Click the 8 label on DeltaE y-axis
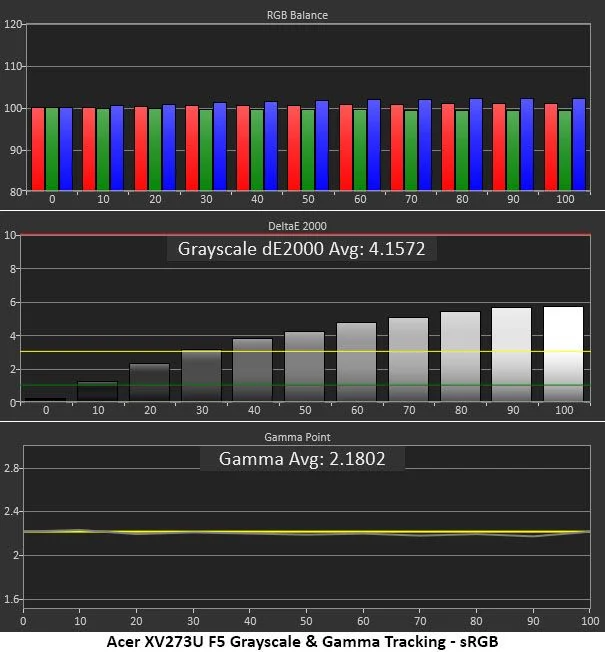The width and height of the screenshot is (605, 652). pos(12,269)
